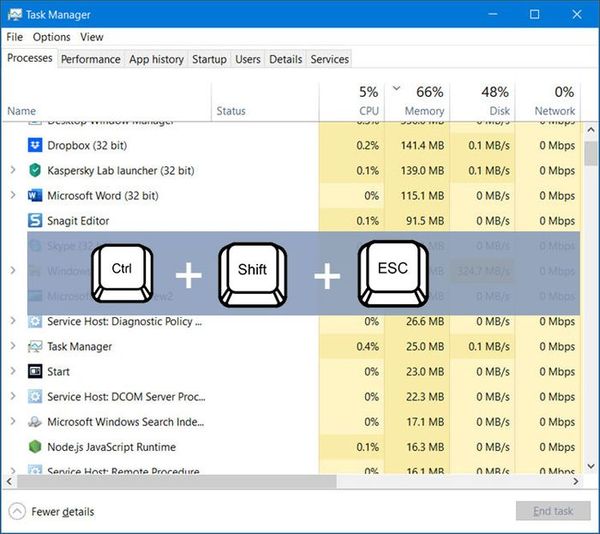Switch to the Performance tab
600x534 pixels.
click(91, 60)
